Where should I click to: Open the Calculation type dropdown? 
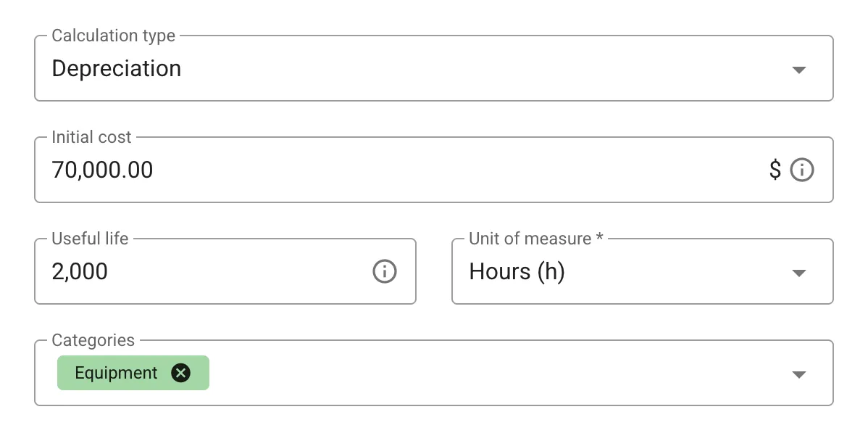click(798, 70)
